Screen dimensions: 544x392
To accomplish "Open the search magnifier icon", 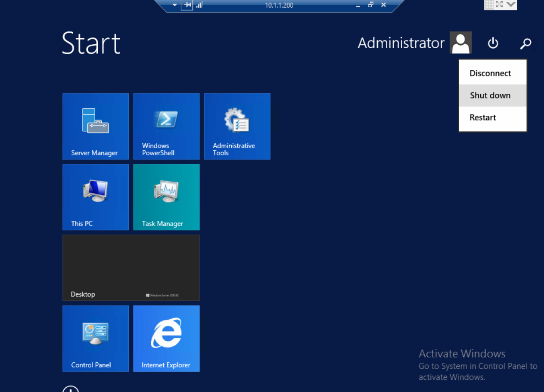I will 525,43.
